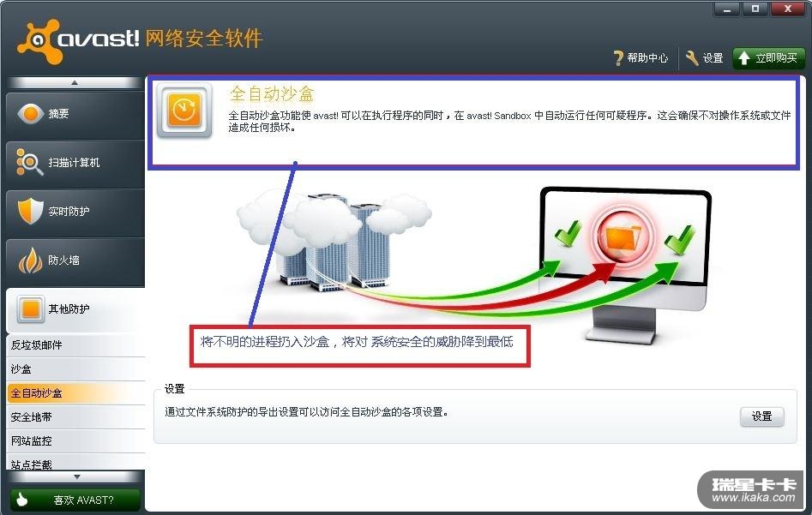Click the avast! logo icon
This screenshot has width=812, height=515.
point(39,41)
